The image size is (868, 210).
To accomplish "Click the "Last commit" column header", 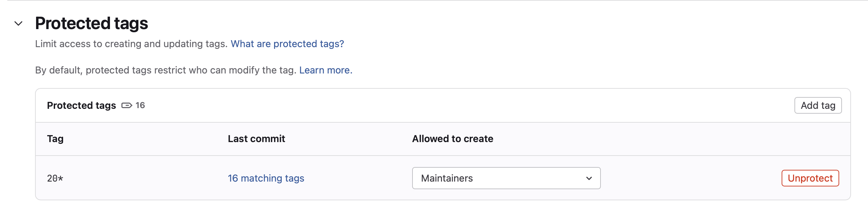I will 256,139.
